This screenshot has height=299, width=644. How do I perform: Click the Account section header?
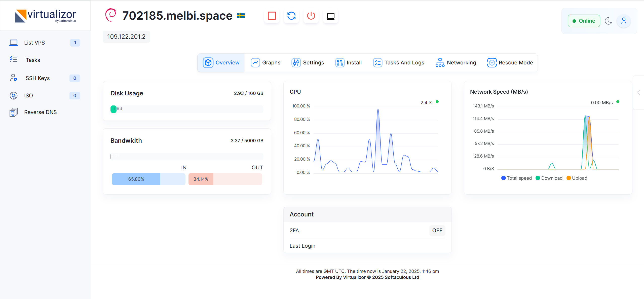(x=367, y=214)
